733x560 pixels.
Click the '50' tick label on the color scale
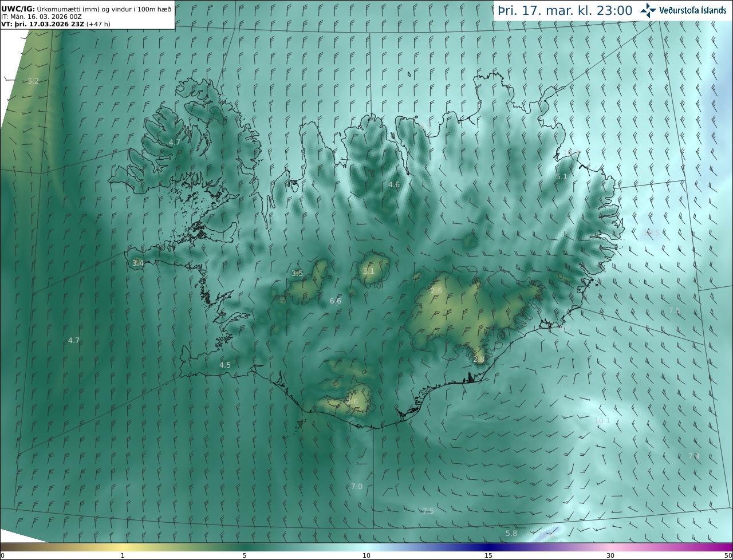[x=728, y=555]
